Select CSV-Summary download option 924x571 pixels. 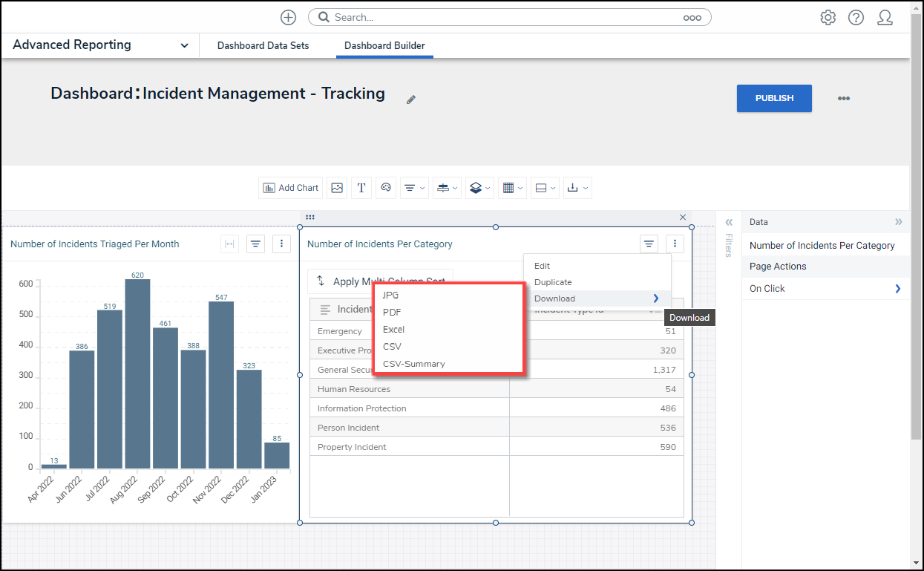[x=413, y=364]
